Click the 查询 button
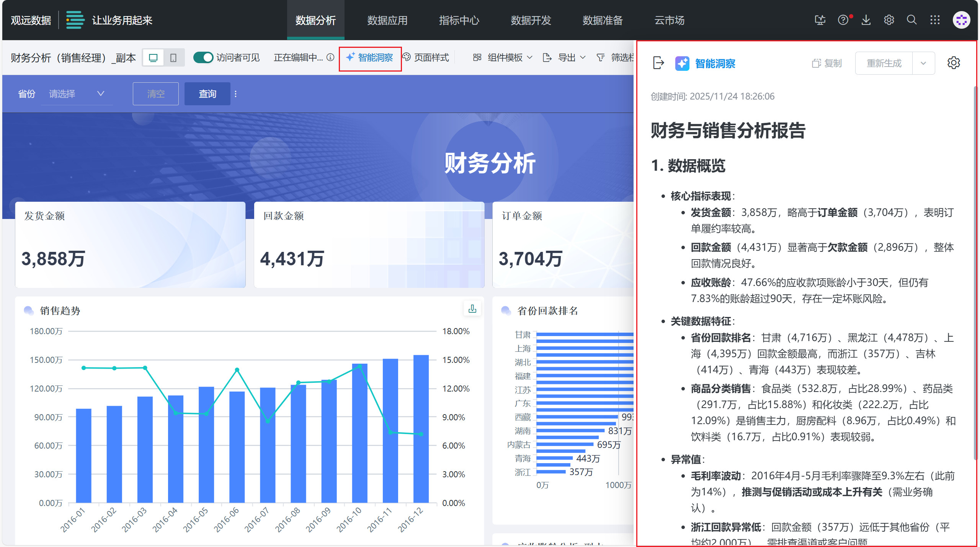Screen dimensions: 980x547 pyautogui.click(x=207, y=94)
